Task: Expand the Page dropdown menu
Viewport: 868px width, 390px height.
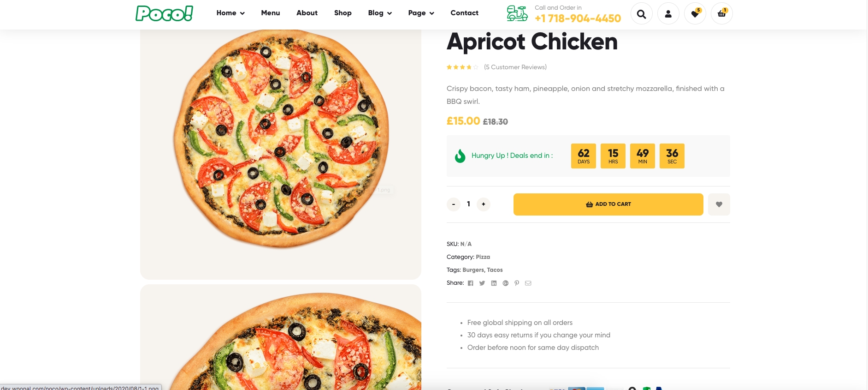Action: pyautogui.click(x=421, y=13)
